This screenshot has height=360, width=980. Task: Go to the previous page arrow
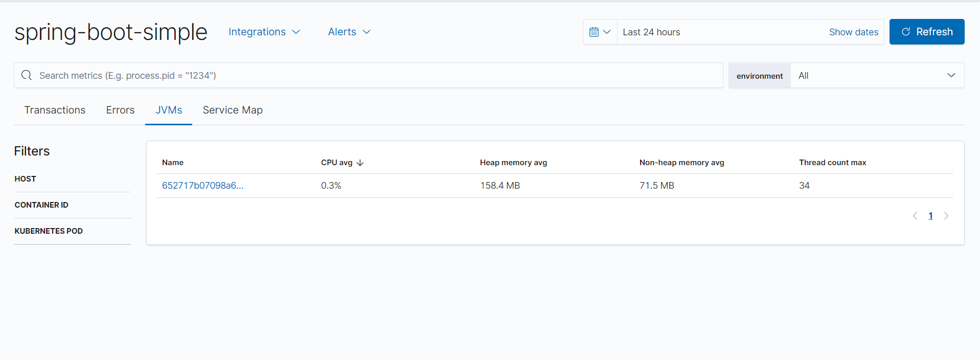click(x=915, y=216)
